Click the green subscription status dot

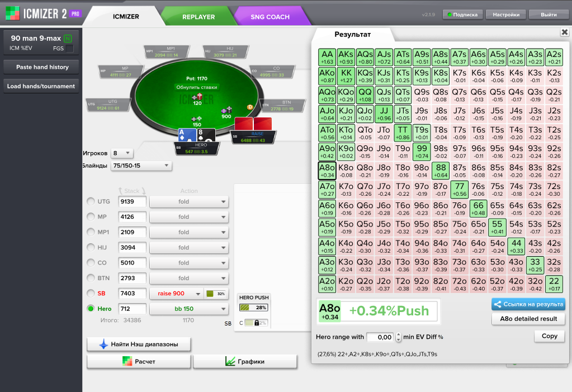pyautogui.click(x=450, y=15)
